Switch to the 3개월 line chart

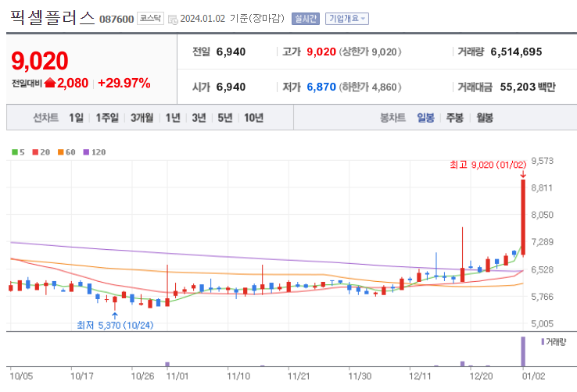(142, 118)
